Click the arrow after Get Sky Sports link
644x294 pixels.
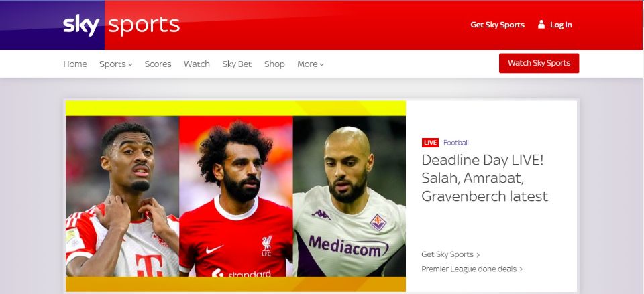pyautogui.click(x=478, y=254)
